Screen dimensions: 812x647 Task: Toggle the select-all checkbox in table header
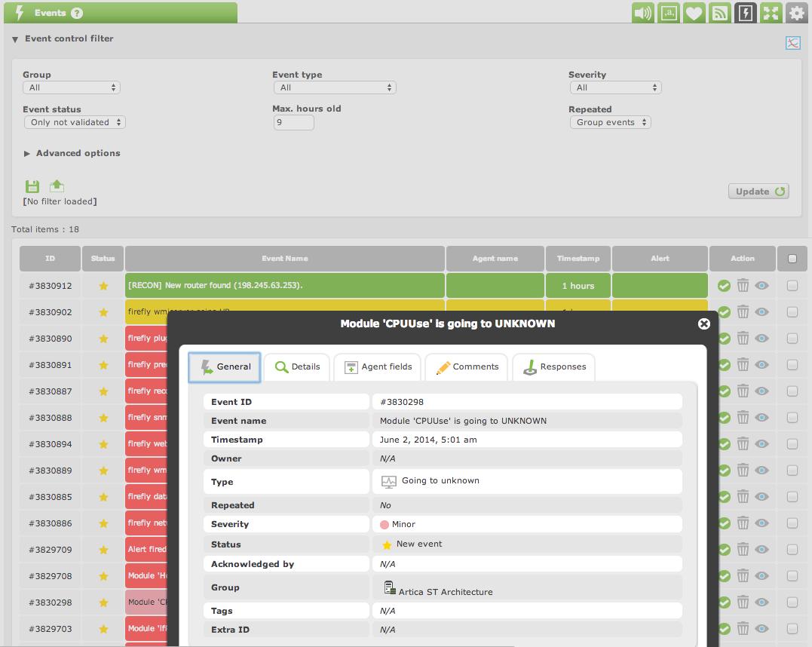pyautogui.click(x=792, y=259)
